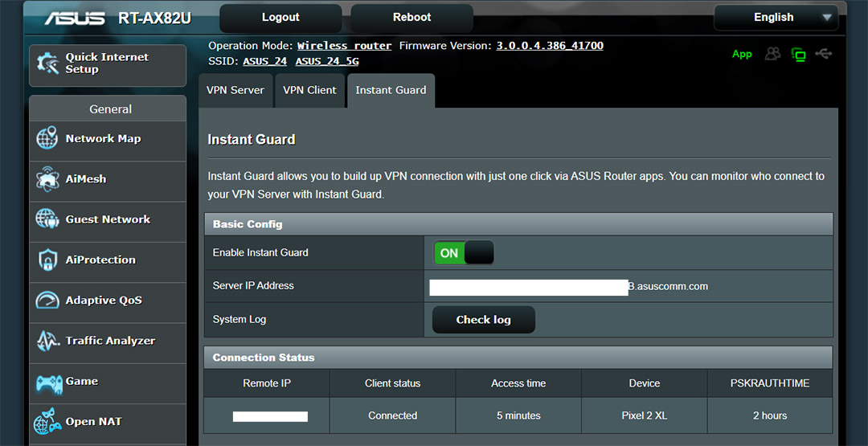Click the Connection Status section header

coord(518,358)
